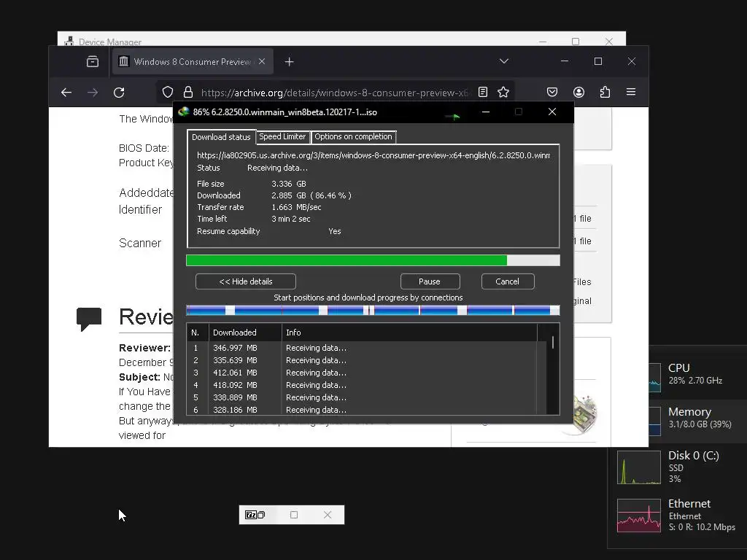This screenshot has width=747, height=560.
Task: Click the Firefox back arrow
Action: pos(66,93)
